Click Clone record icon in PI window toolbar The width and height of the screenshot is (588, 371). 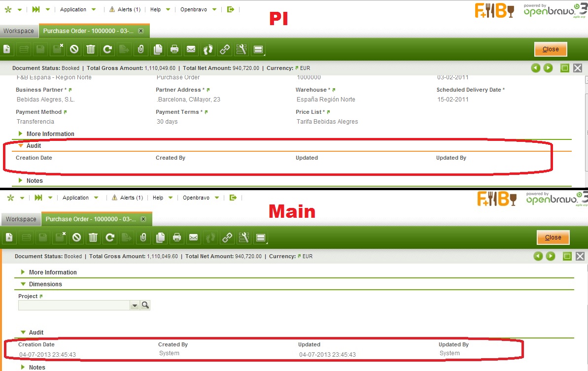(x=158, y=49)
